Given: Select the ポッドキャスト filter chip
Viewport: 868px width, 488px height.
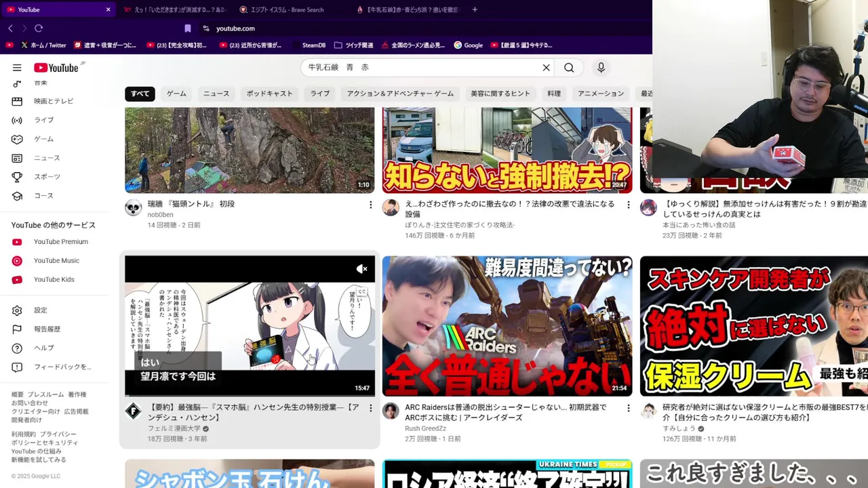Looking at the screenshot, I should pyautogui.click(x=269, y=94).
